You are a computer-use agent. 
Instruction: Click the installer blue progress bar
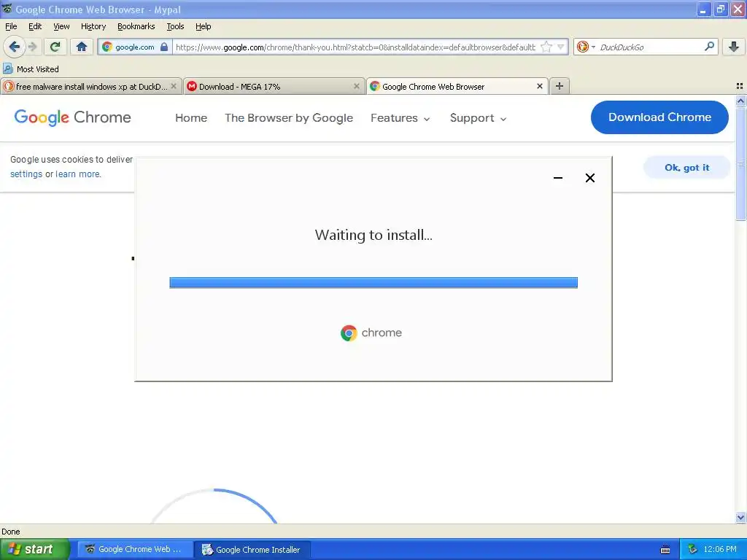click(x=373, y=282)
